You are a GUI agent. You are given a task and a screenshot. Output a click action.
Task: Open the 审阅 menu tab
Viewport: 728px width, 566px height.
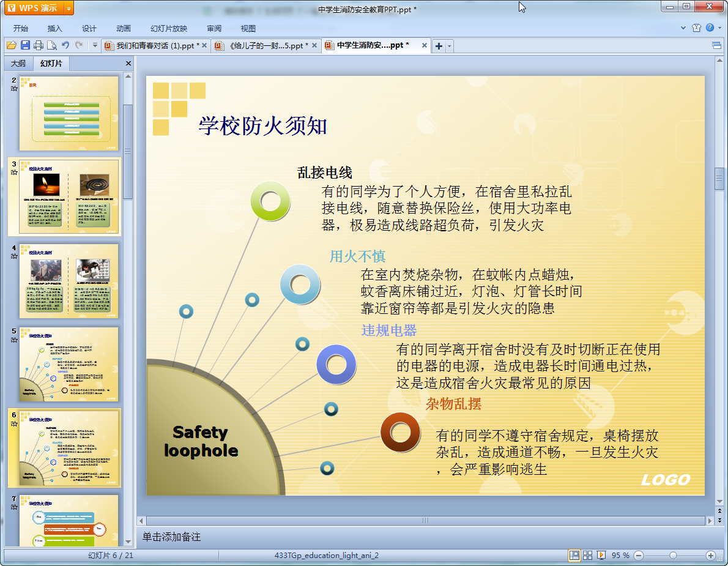click(214, 28)
